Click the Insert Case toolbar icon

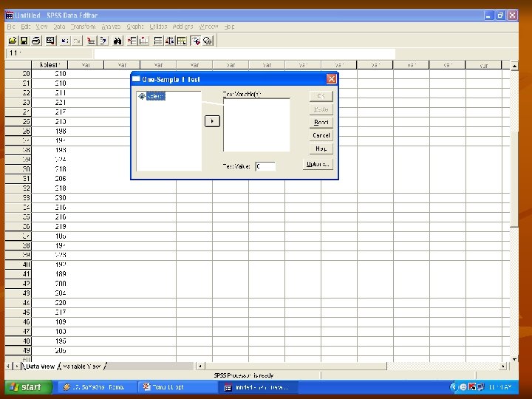click(132, 41)
